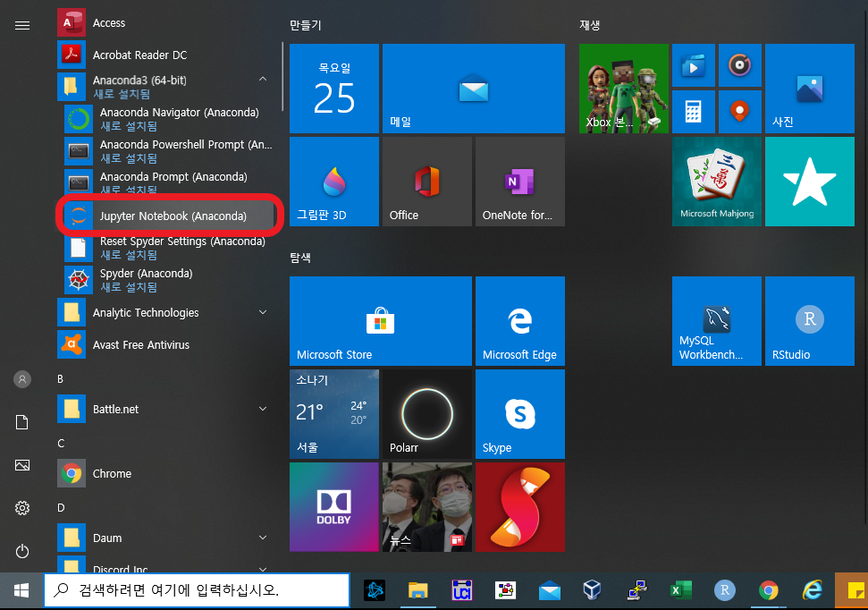Expand the Start hamburger menu
Image resolution: width=868 pixels, height=610 pixels.
click(22, 25)
